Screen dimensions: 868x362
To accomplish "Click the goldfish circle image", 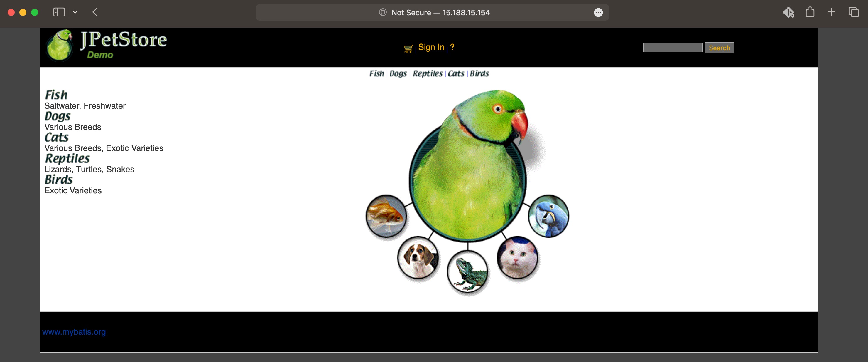I will tap(386, 216).
